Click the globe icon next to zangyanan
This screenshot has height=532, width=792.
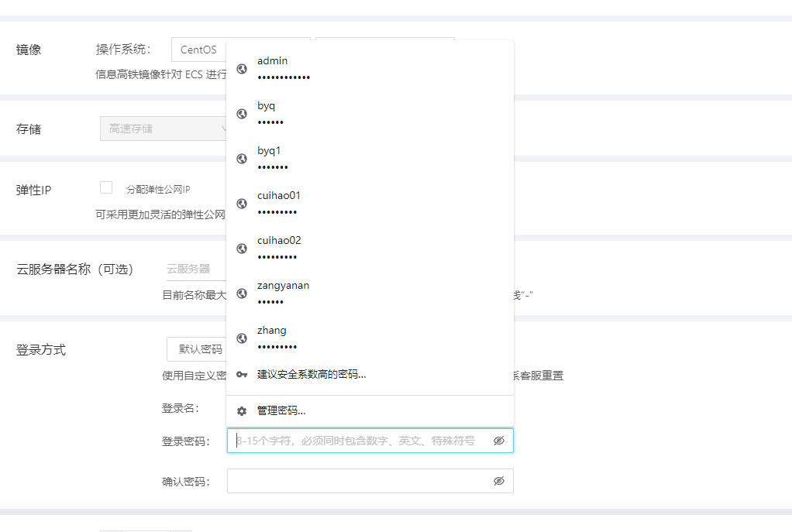(x=241, y=293)
